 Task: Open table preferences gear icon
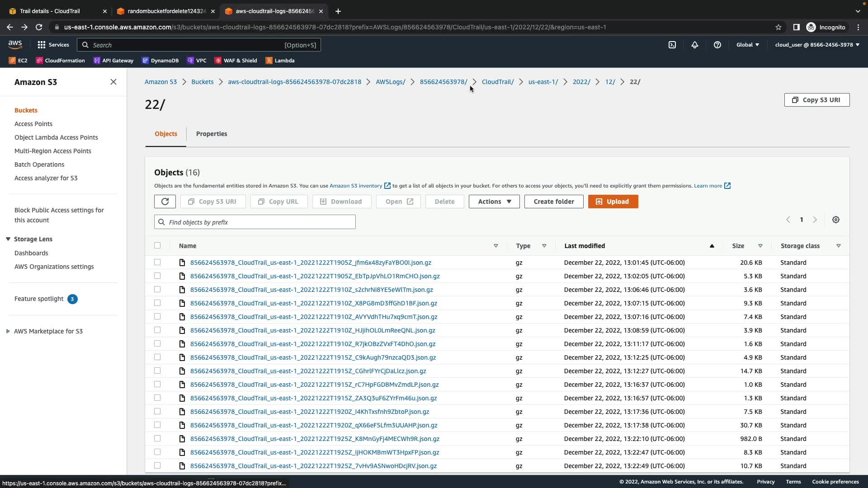tap(836, 220)
